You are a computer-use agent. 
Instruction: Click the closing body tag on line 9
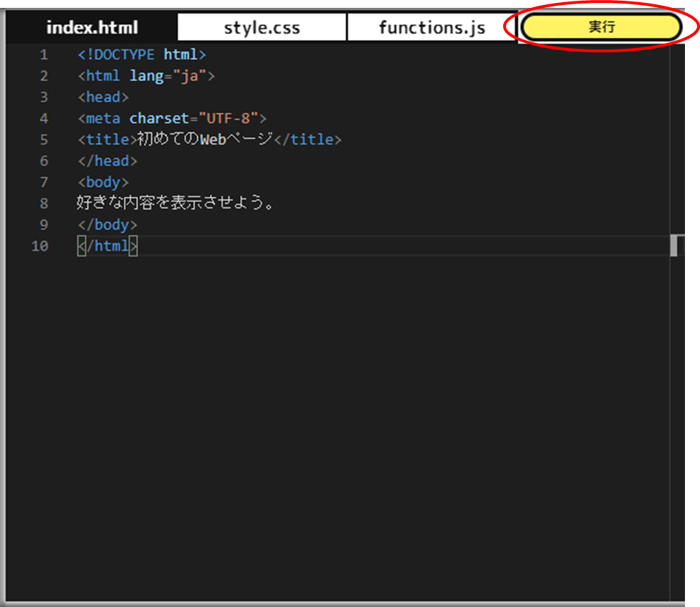tap(107, 224)
